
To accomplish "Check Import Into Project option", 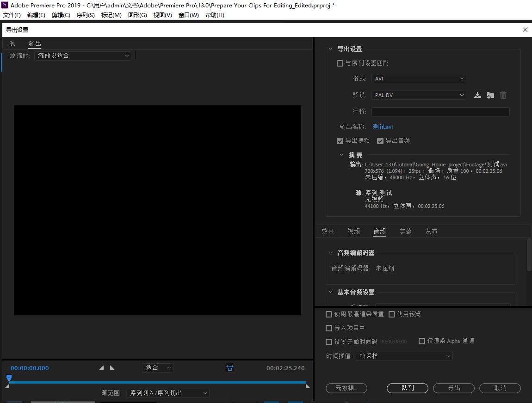I will (329, 328).
